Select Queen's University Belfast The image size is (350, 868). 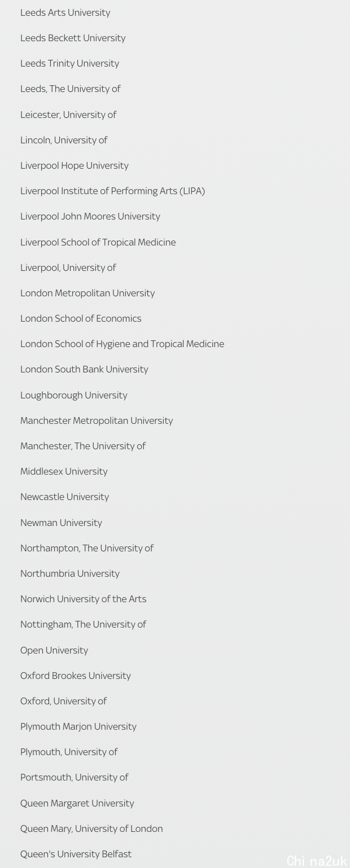pos(76,854)
